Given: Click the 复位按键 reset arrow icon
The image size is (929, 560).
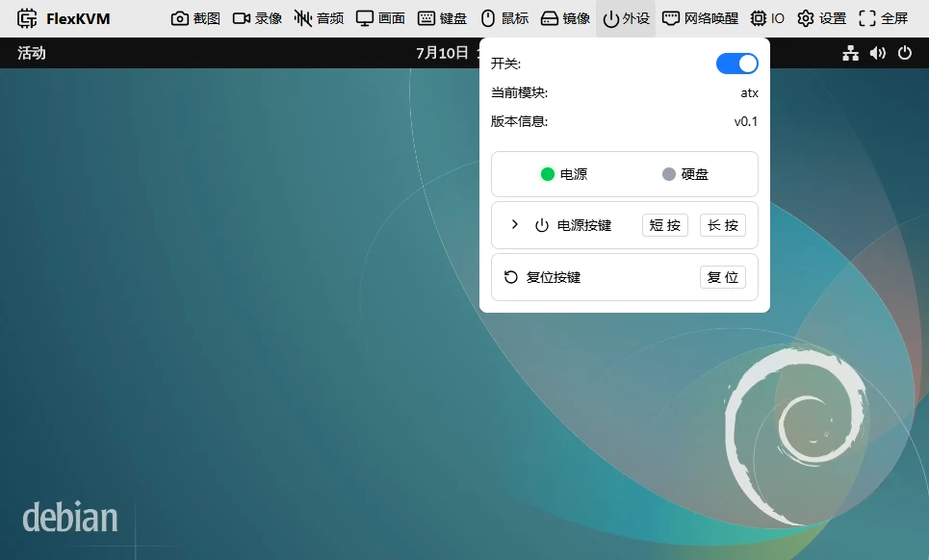Looking at the screenshot, I should point(511,277).
